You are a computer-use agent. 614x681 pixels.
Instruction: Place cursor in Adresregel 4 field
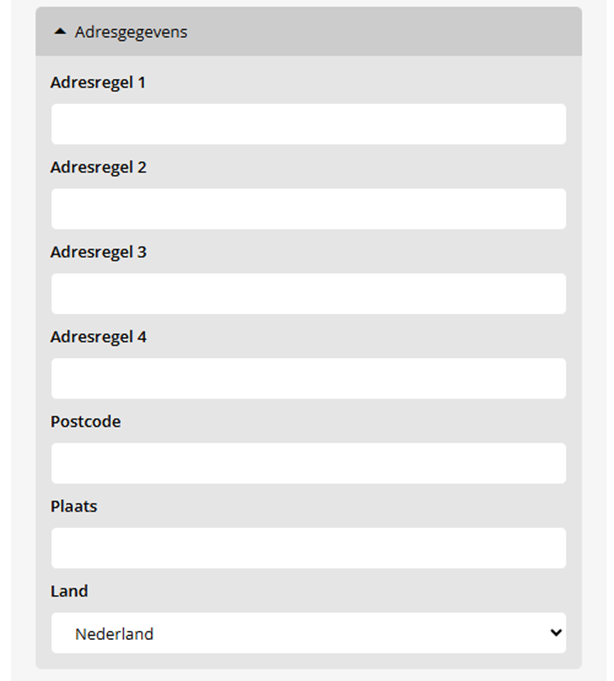coord(308,379)
